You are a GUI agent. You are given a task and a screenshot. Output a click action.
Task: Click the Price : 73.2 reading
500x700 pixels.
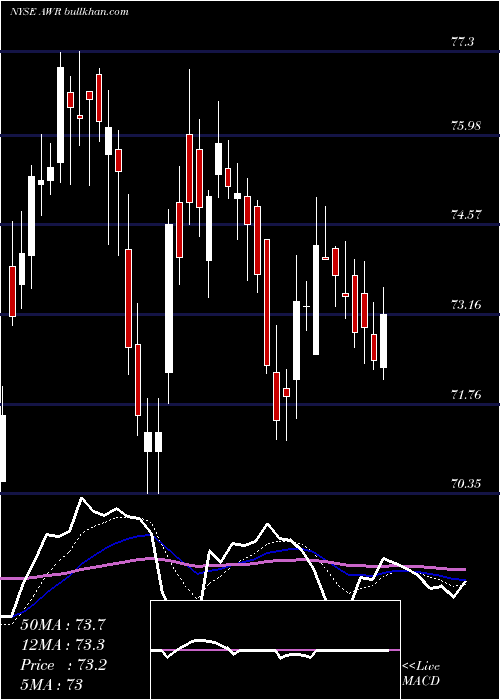coord(63,665)
